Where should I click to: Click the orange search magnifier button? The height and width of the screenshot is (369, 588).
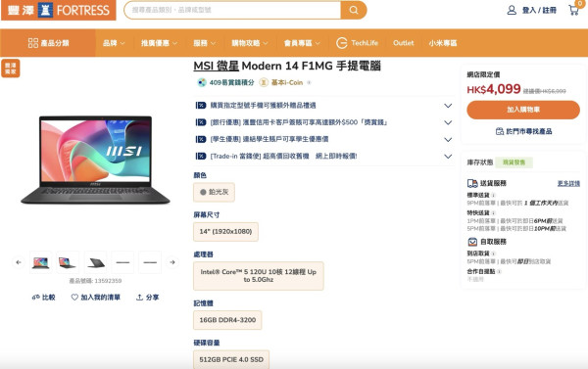click(353, 10)
